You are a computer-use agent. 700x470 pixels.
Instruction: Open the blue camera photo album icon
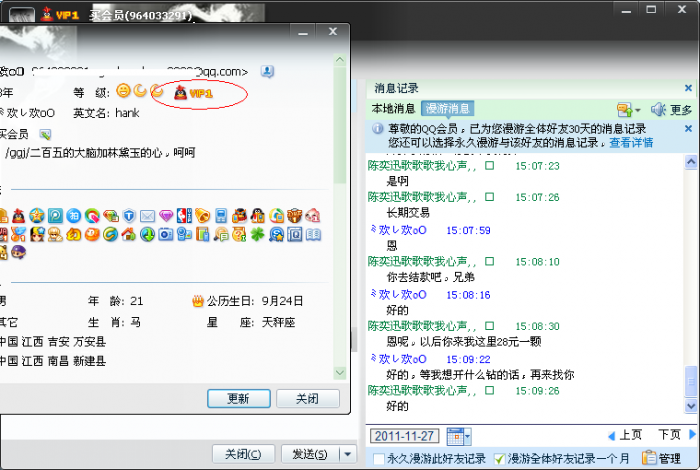[166, 234]
